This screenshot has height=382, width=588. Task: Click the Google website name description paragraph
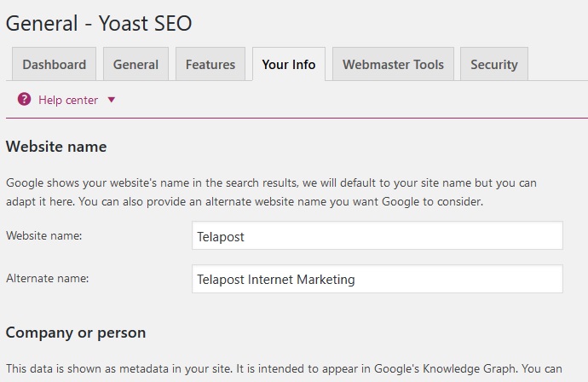(x=271, y=192)
